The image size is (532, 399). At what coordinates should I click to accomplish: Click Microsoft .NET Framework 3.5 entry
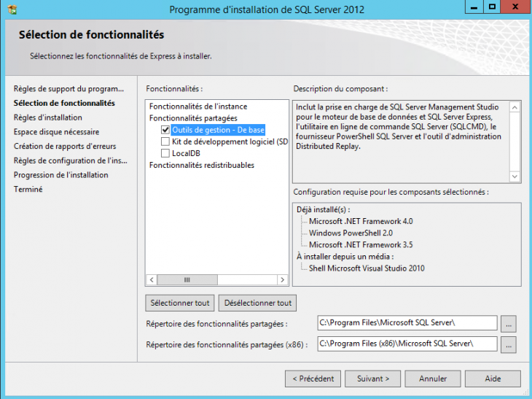pos(361,245)
